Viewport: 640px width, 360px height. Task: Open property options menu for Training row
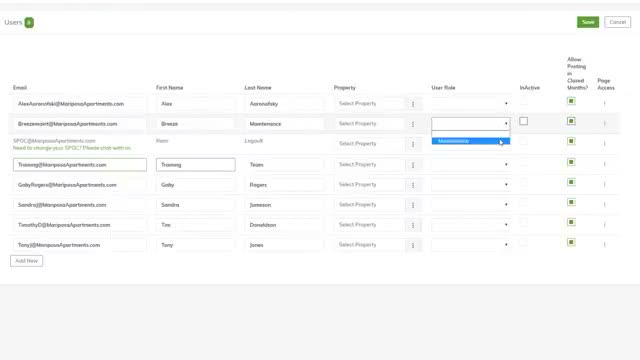[413, 165]
